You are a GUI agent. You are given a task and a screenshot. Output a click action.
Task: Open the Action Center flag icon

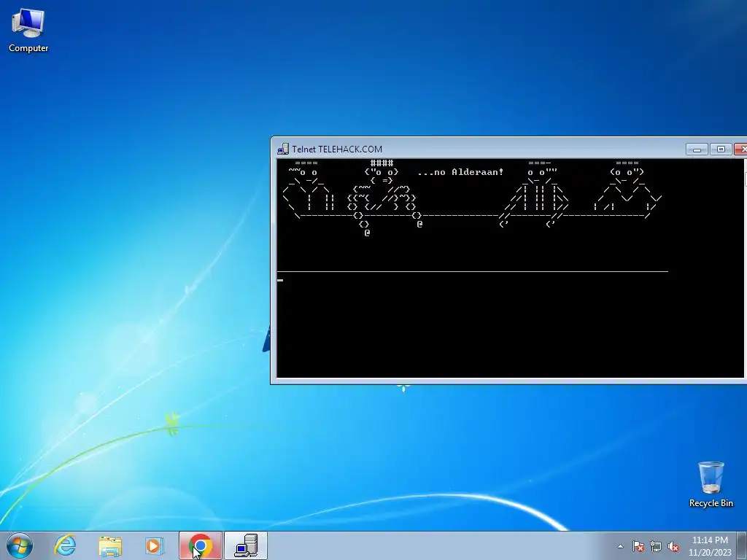click(638, 546)
